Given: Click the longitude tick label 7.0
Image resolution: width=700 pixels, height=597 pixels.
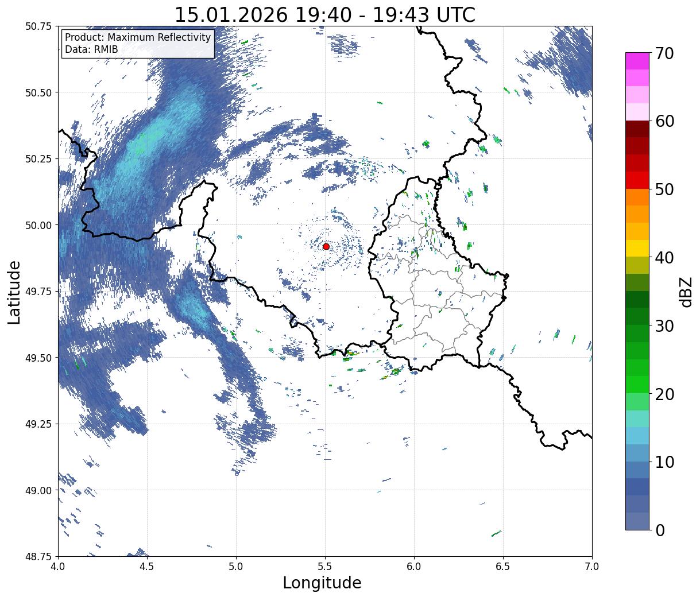Looking at the screenshot, I should [x=592, y=567].
